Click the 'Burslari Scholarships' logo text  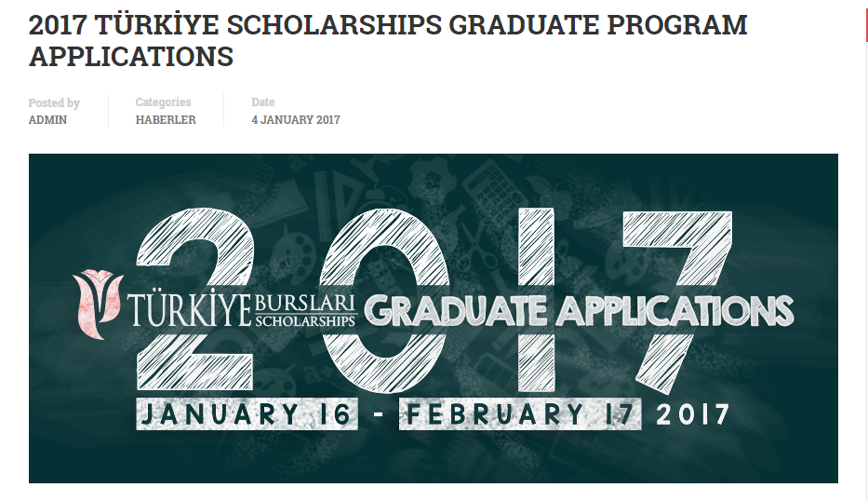[305, 311]
